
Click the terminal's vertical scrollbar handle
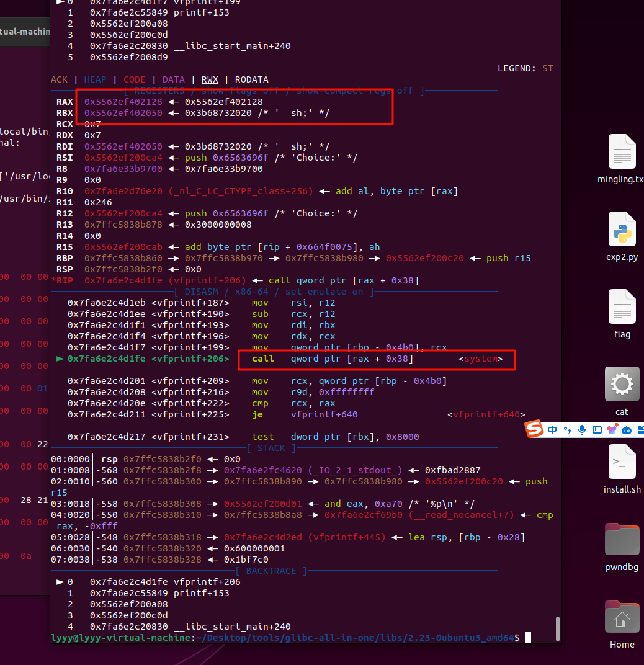coord(557,630)
